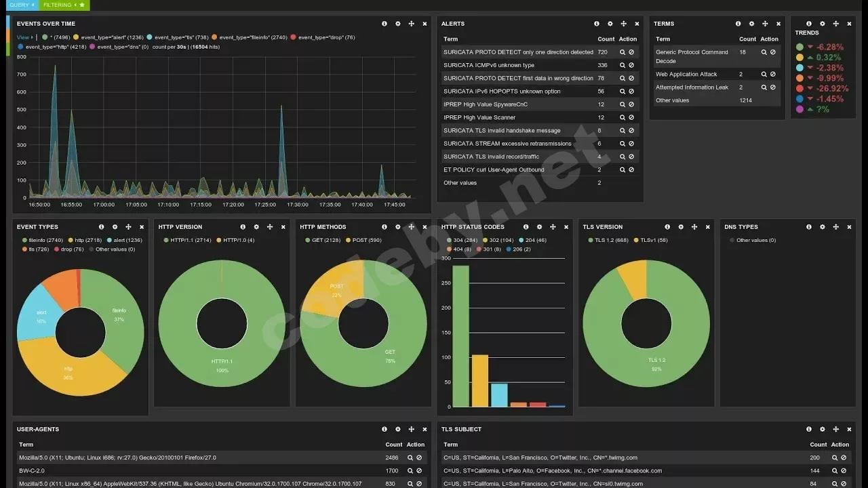Click the GET (2128) legend entry

[x=322, y=241]
